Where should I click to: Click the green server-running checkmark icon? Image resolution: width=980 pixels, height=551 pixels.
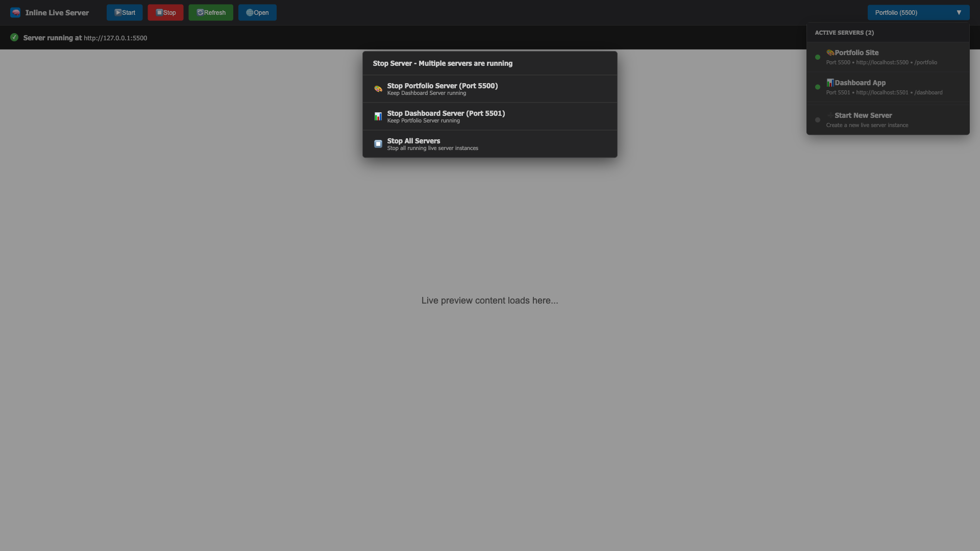coord(14,37)
